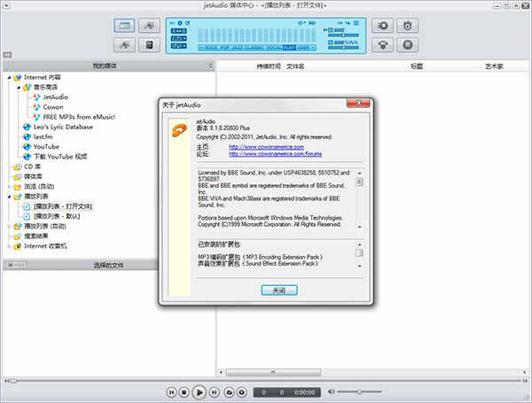
Task: Click the 艺术家 column header
Action: coord(494,66)
